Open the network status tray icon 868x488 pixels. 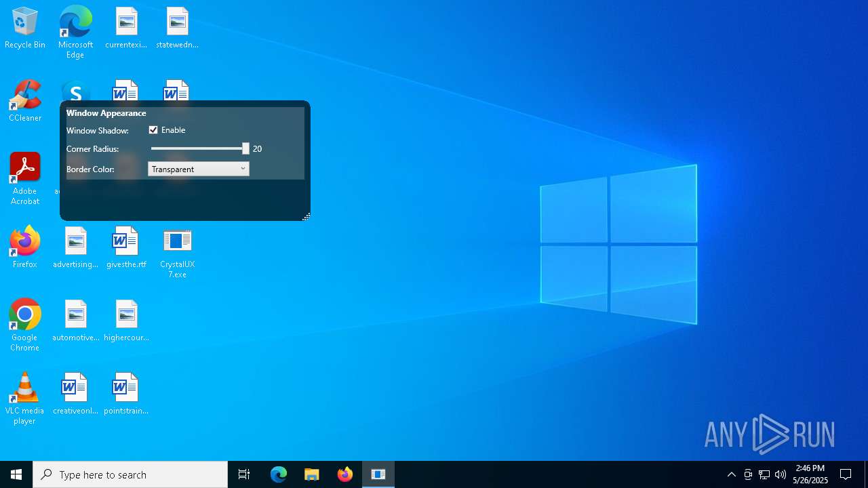pyautogui.click(x=764, y=474)
